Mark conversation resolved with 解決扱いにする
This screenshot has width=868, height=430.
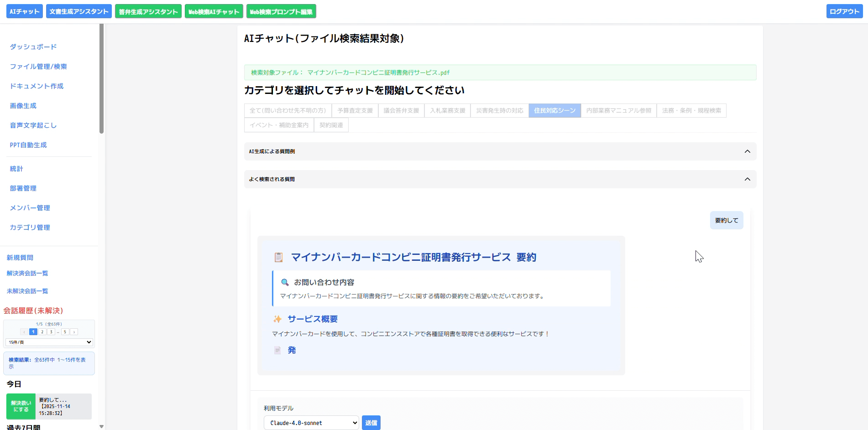click(21, 406)
